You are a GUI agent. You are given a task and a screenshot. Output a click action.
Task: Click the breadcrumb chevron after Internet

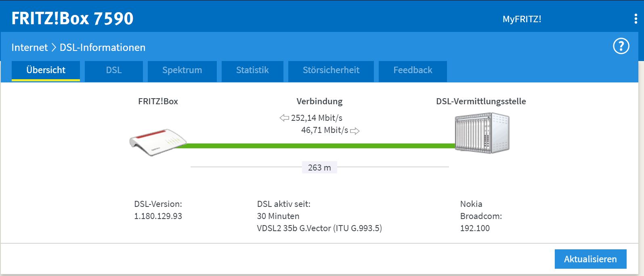coord(54,48)
